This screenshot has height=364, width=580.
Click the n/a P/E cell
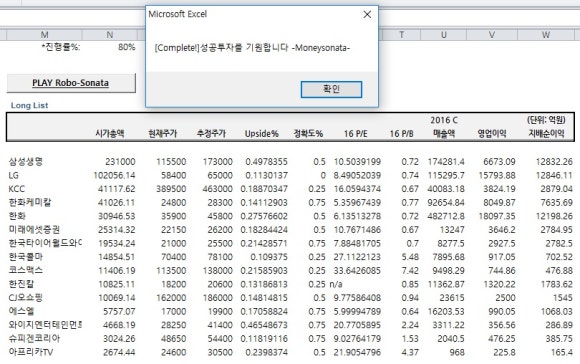(336, 284)
